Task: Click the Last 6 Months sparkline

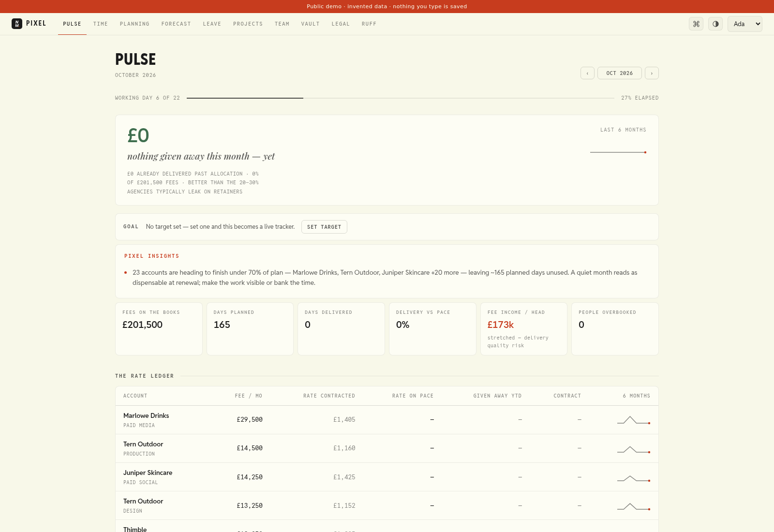Action: [x=618, y=152]
